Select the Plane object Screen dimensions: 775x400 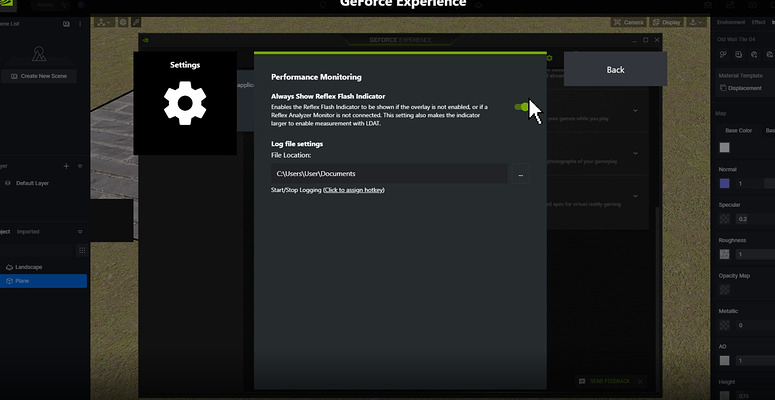click(x=43, y=281)
